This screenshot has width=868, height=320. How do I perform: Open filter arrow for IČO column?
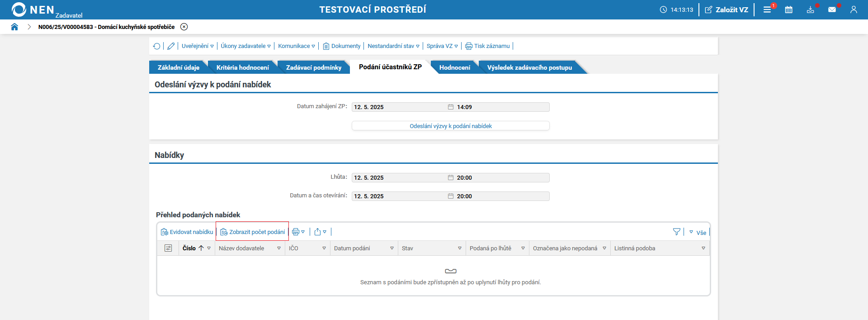(x=324, y=248)
